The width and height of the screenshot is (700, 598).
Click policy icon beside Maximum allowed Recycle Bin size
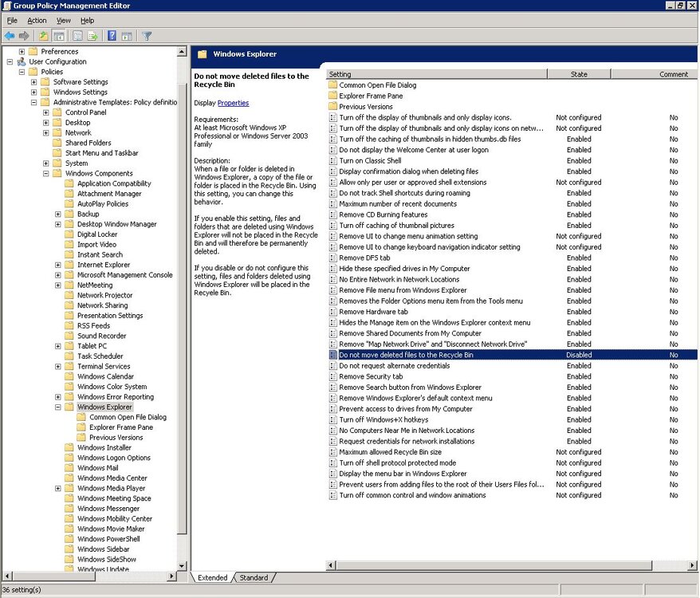(x=332, y=452)
